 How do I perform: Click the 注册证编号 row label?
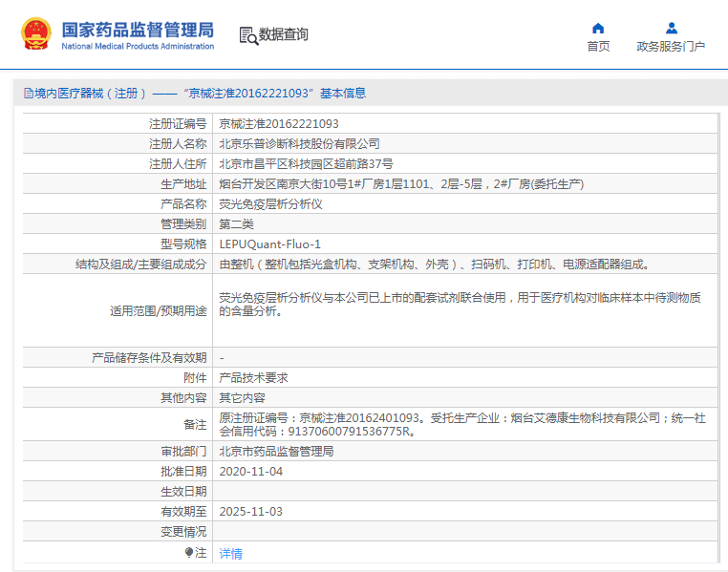(178, 124)
